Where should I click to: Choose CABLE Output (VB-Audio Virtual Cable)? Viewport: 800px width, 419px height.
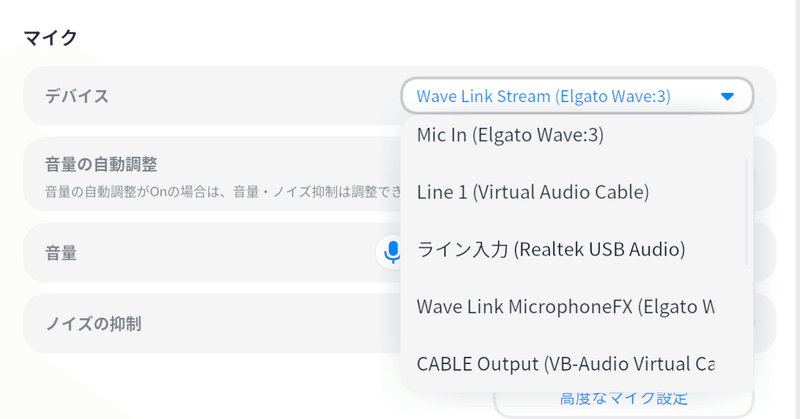pyautogui.click(x=565, y=363)
